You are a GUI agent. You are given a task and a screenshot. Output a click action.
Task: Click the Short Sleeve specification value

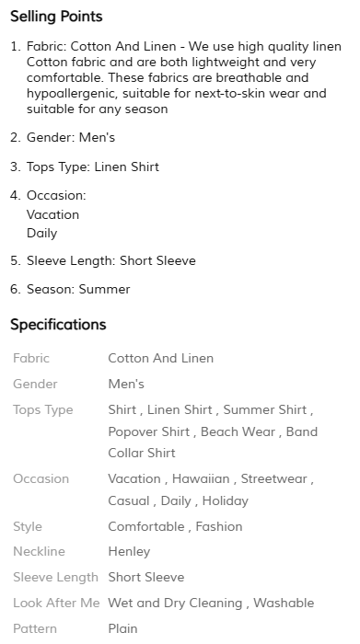pos(145,577)
